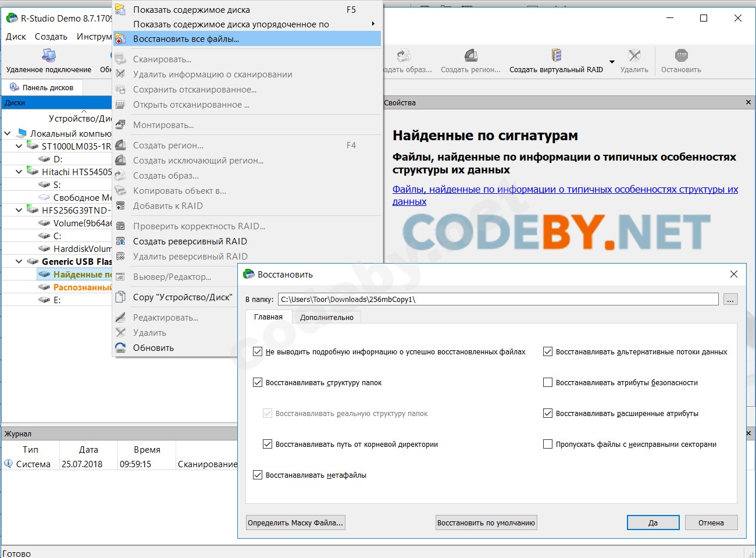Click the Mount icon in context menu
This screenshot has height=558, width=756.
coord(120,125)
